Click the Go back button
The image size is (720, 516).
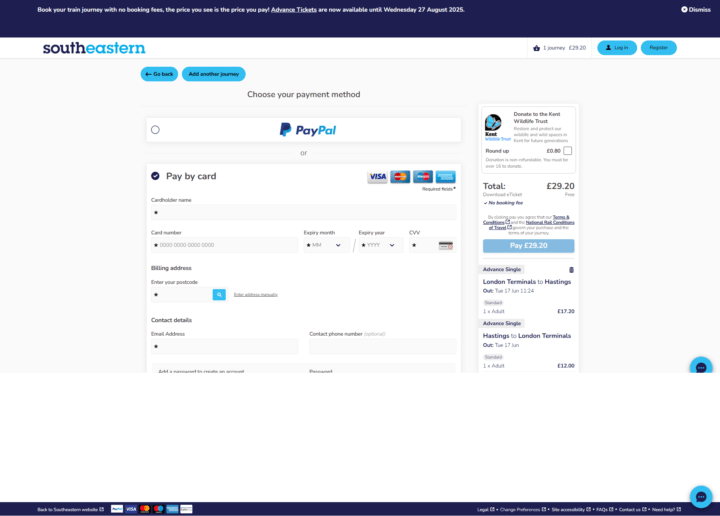(x=159, y=74)
